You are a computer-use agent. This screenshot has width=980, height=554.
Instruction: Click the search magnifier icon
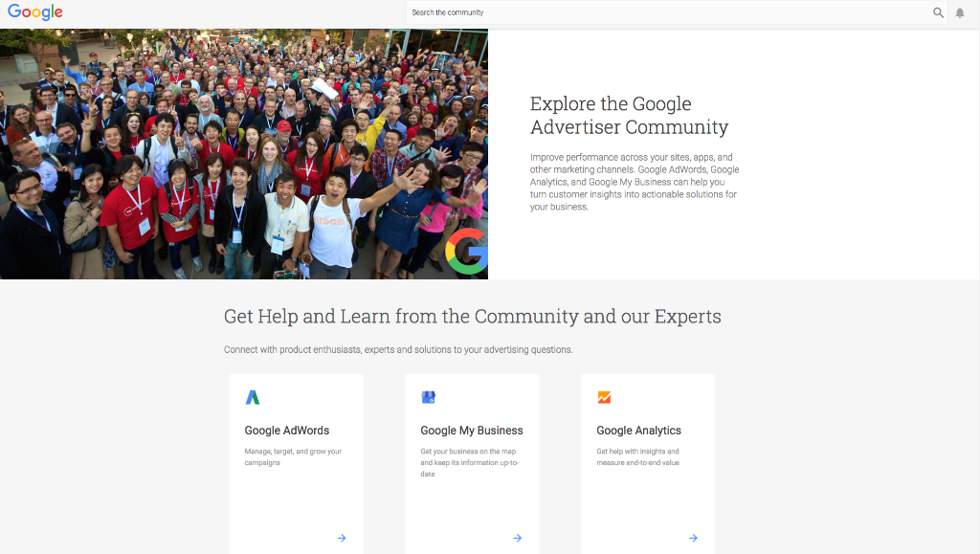pyautogui.click(x=938, y=12)
